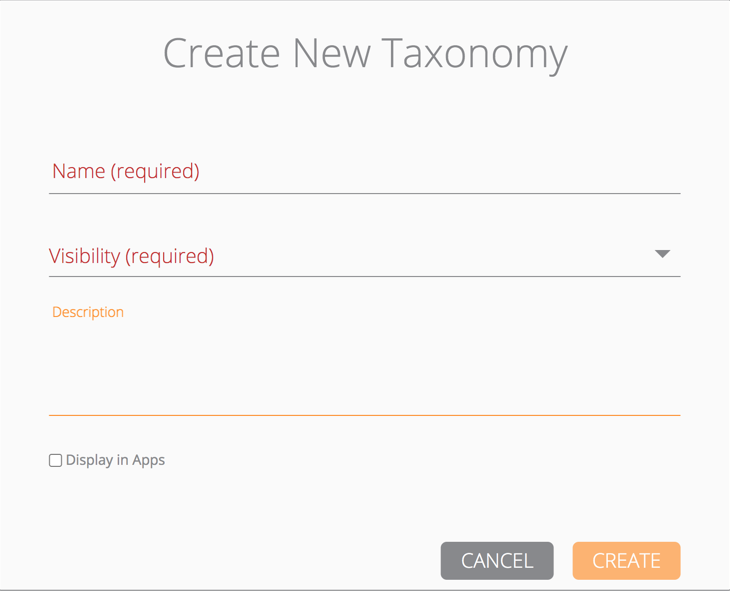Select the "Visibility (required)" placeholder text
This screenshot has width=730, height=591.
[x=131, y=256]
